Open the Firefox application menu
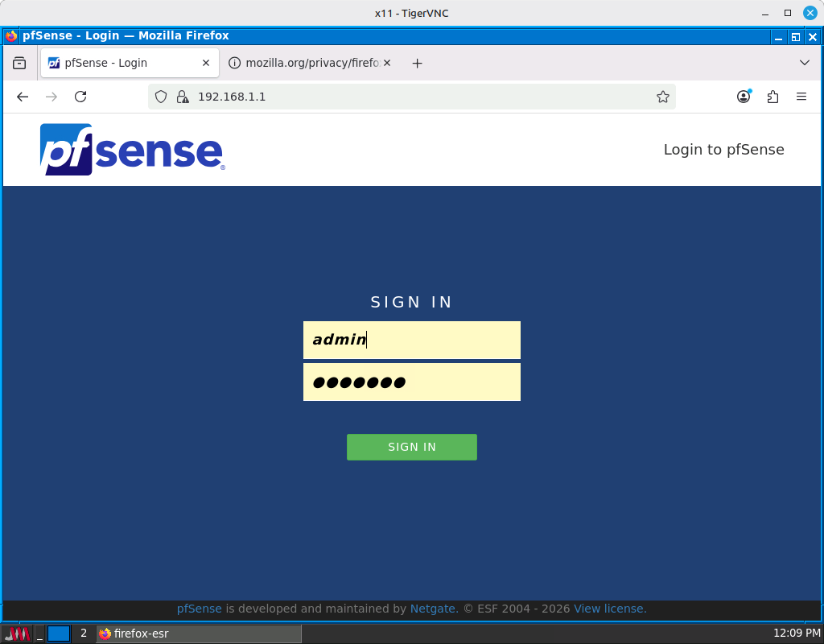 point(801,97)
